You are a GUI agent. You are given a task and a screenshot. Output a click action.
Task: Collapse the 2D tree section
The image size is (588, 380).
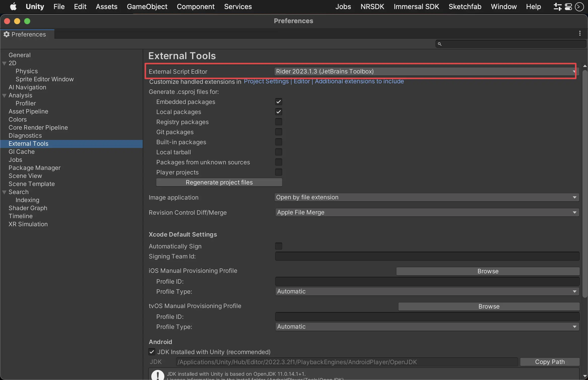[4, 63]
